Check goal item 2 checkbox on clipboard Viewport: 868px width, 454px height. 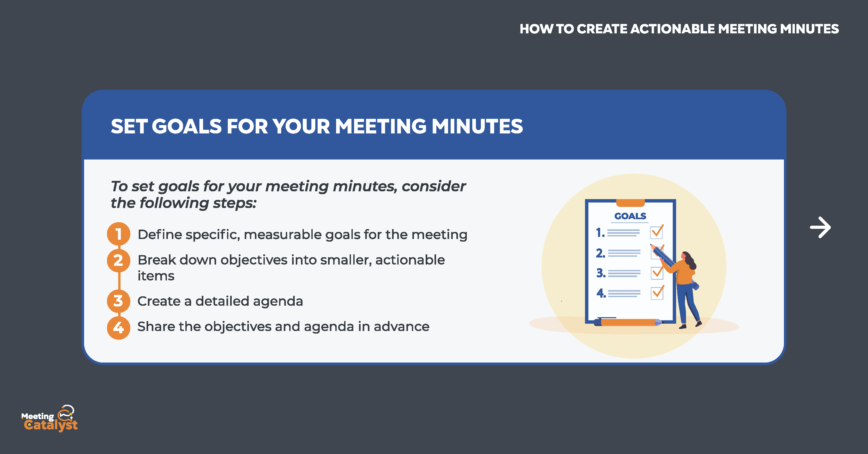656,252
